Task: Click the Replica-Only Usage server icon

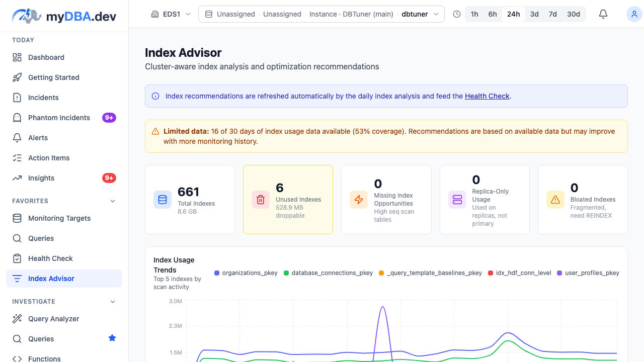Action: [457, 200]
